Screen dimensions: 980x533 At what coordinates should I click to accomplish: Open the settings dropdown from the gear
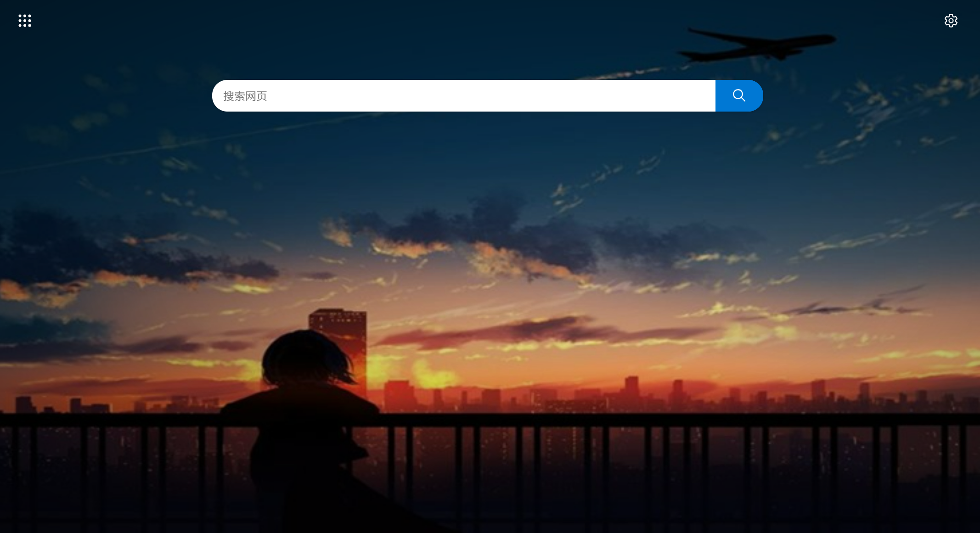(x=951, y=21)
